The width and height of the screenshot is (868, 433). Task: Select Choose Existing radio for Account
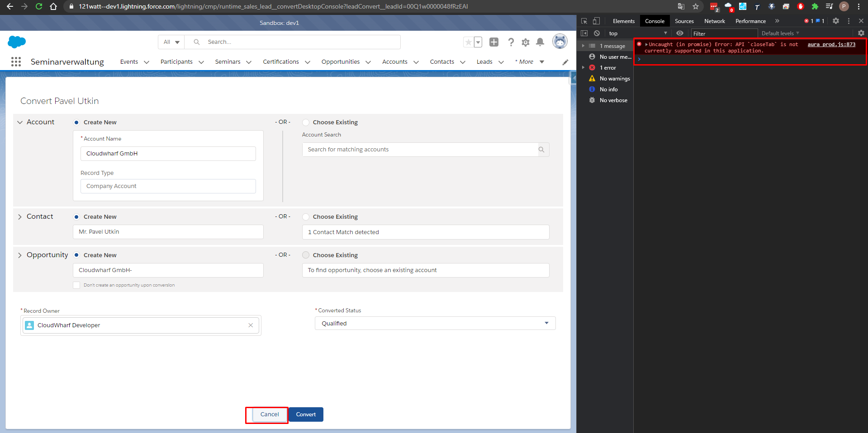306,122
